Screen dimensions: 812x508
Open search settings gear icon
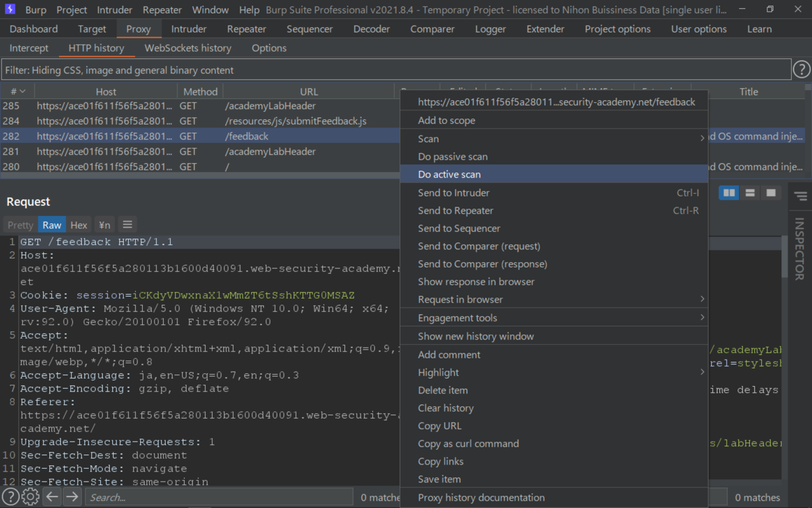(30, 497)
